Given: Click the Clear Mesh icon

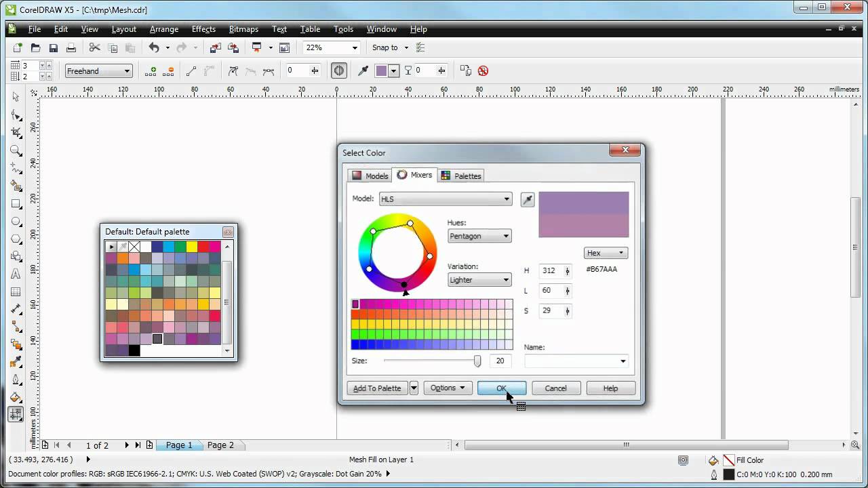Looking at the screenshot, I should 483,70.
